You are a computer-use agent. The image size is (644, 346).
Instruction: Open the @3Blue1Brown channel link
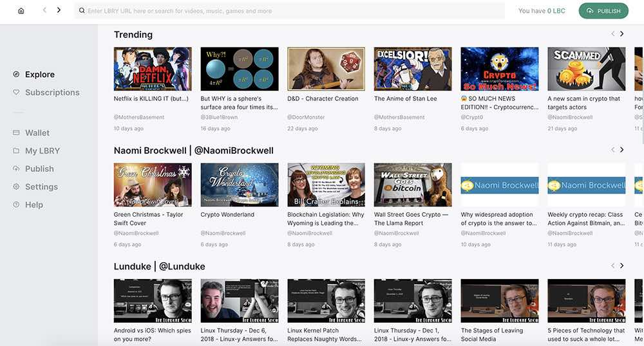click(219, 118)
